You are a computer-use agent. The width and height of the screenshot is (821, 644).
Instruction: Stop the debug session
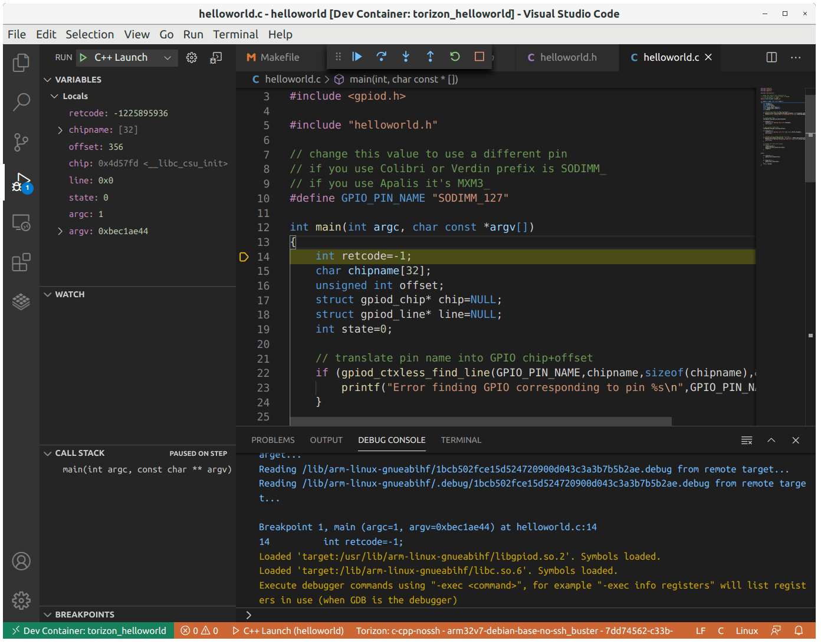click(x=479, y=57)
